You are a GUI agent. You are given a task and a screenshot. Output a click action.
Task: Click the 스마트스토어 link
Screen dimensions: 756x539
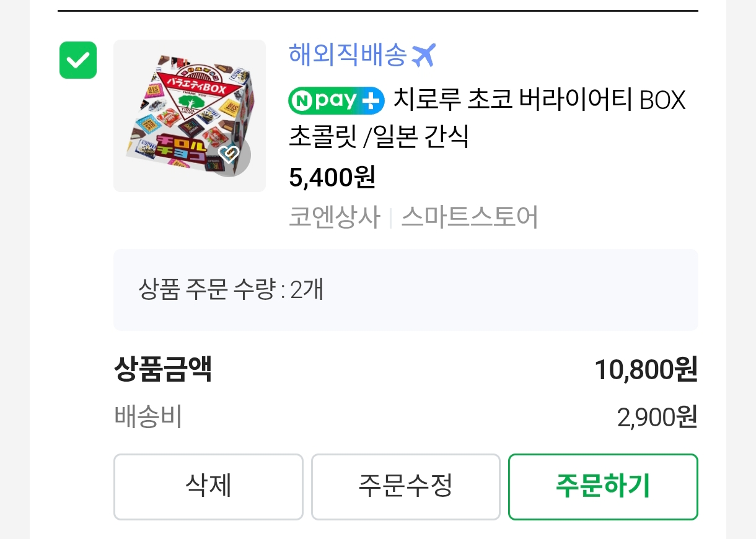coord(469,217)
